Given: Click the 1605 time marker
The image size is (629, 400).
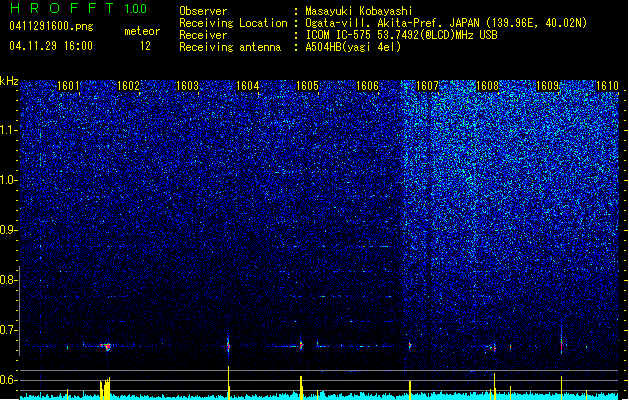Looking at the screenshot, I should coord(307,86).
